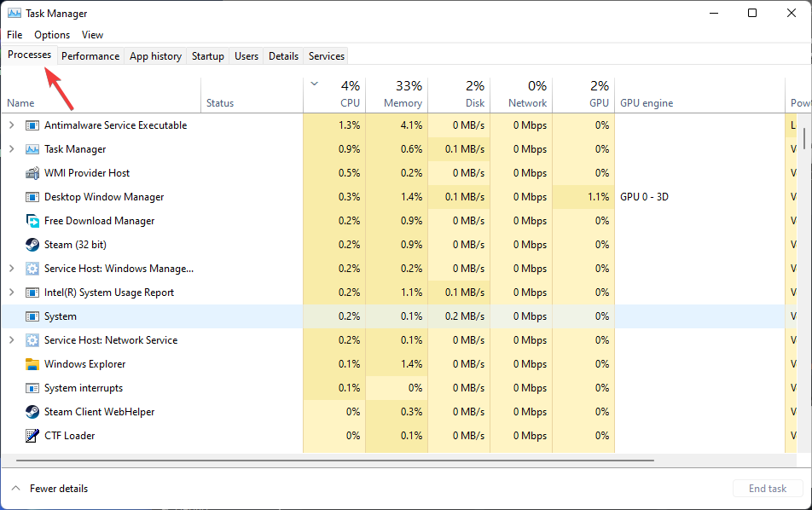Image resolution: width=812 pixels, height=510 pixels.
Task: Switch to the Performance tab
Action: [x=90, y=55]
